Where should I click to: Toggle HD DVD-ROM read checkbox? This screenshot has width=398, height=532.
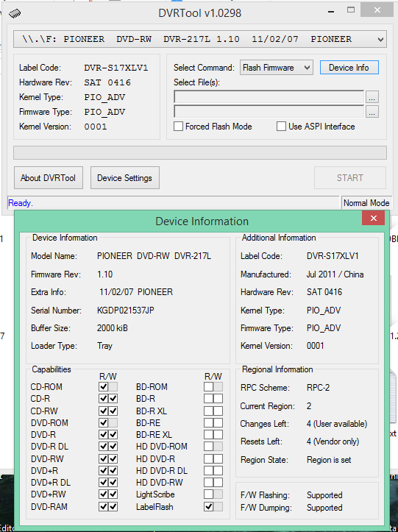pyautogui.click(x=209, y=447)
